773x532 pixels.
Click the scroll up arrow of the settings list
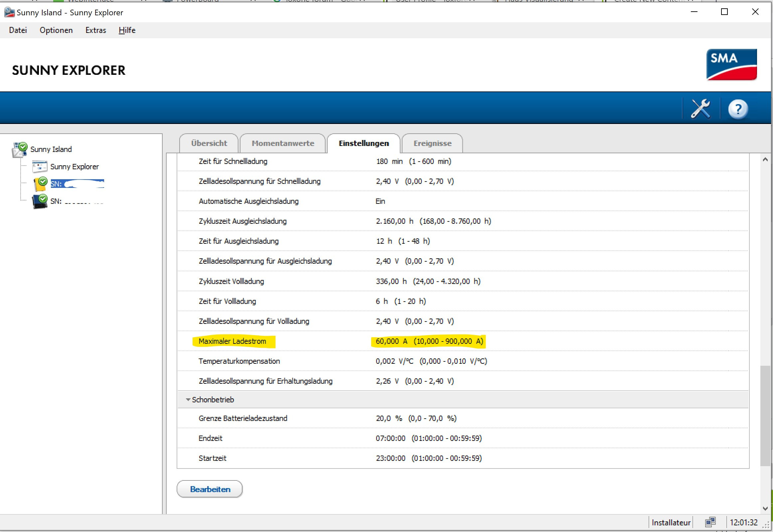pyautogui.click(x=765, y=160)
